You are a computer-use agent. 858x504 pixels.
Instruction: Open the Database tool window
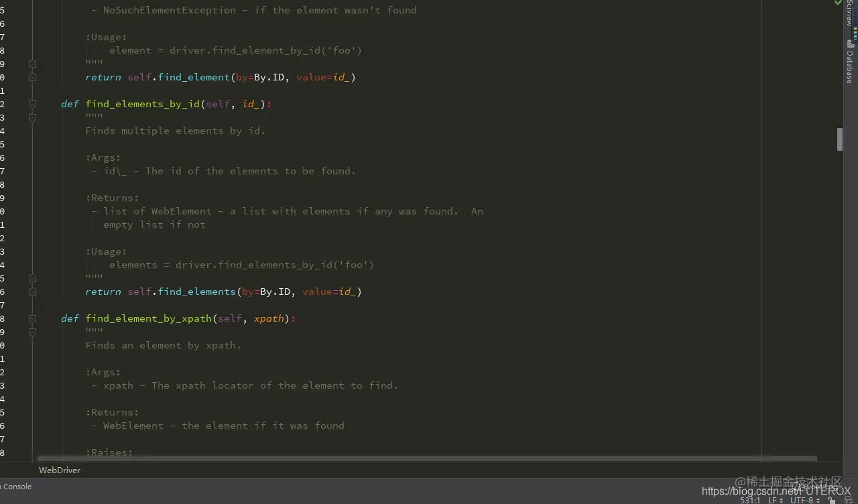[x=850, y=62]
